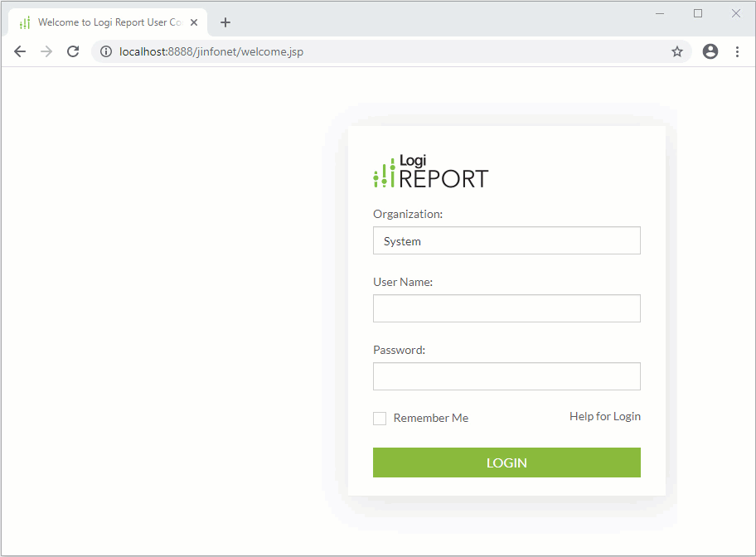The image size is (756, 557).
Task: Click the Logi Report logo
Action: pyautogui.click(x=431, y=172)
